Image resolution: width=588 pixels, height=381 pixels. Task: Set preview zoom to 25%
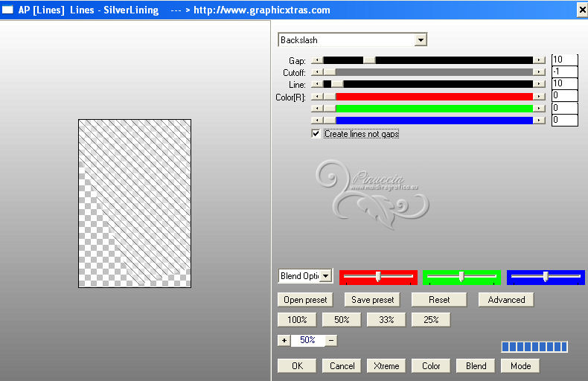click(x=431, y=320)
